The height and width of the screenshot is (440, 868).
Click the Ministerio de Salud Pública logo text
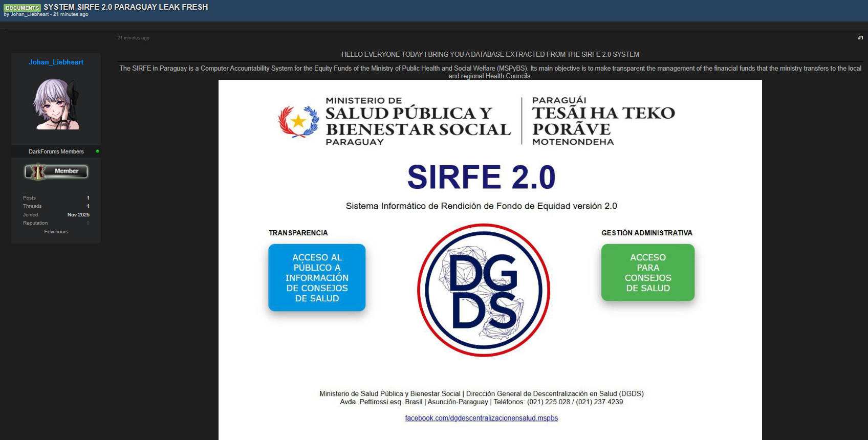(x=418, y=121)
